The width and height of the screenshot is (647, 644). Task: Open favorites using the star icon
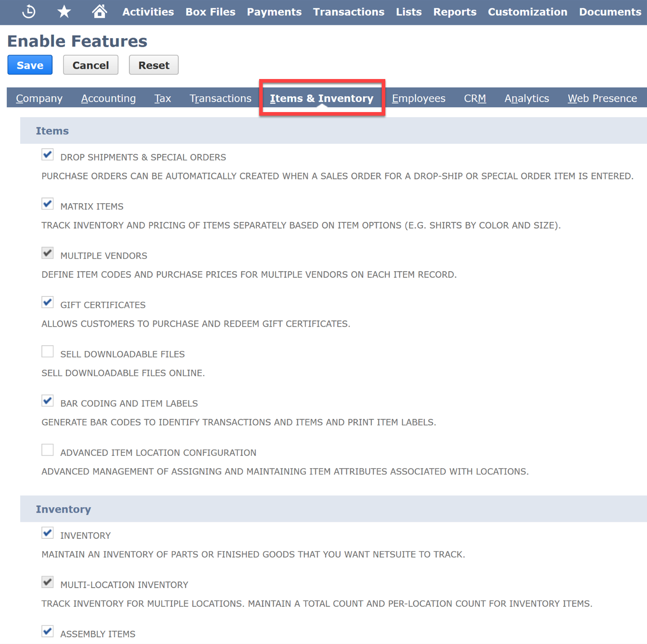[x=64, y=11]
